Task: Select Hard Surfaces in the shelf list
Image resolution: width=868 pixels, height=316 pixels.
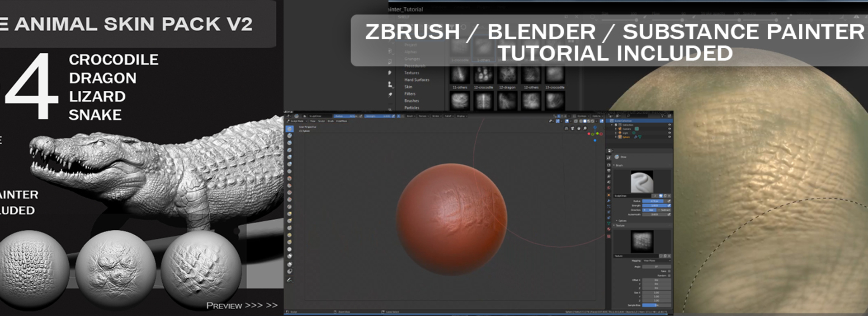Action: click(x=416, y=80)
